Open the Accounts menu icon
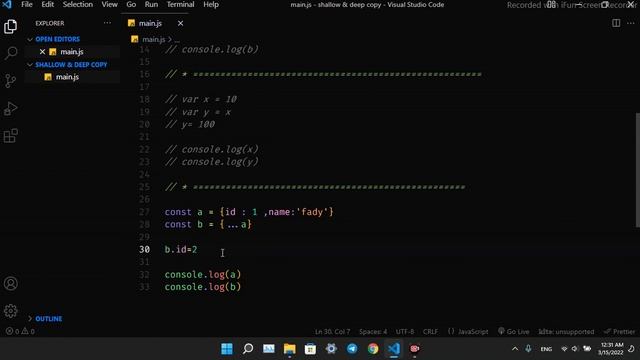Viewport: 640px width, 360px height. pyautogui.click(x=11, y=283)
